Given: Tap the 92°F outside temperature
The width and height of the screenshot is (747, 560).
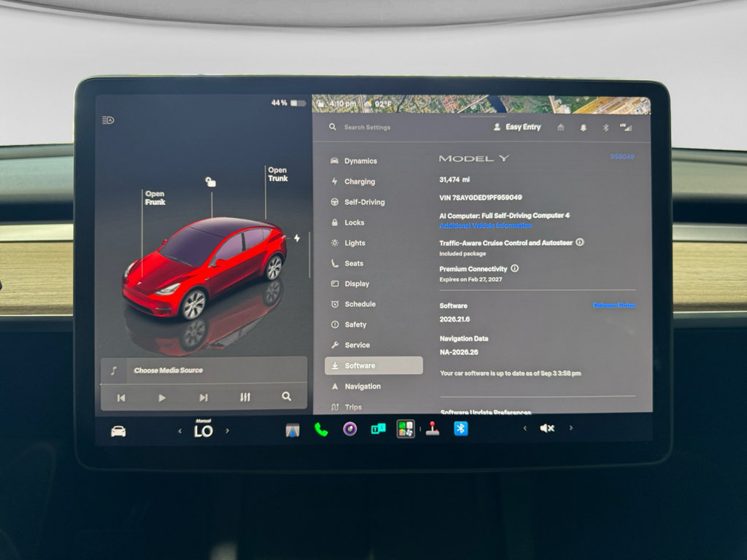Looking at the screenshot, I should [x=383, y=104].
